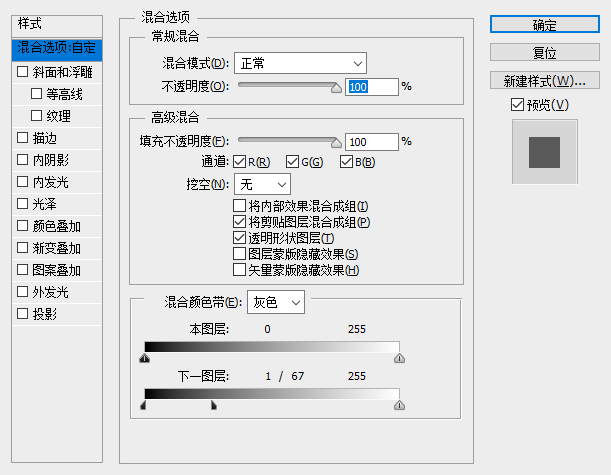Uncheck the B(B) channel checkbox
The image size is (611, 475).
[x=346, y=161]
